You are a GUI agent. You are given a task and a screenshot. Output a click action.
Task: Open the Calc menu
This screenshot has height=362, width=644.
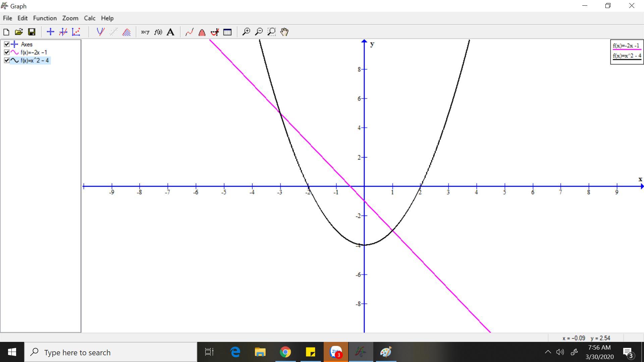(x=90, y=18)
